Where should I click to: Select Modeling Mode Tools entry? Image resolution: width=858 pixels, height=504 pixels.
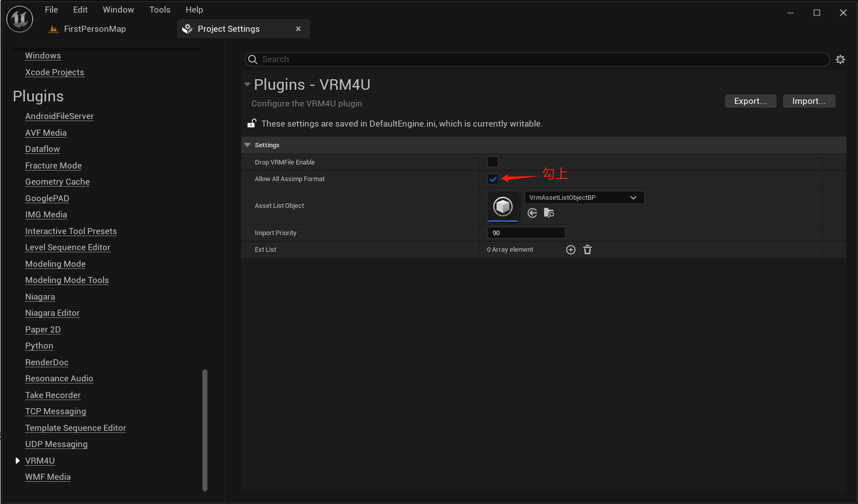click(x=67, y=280)
